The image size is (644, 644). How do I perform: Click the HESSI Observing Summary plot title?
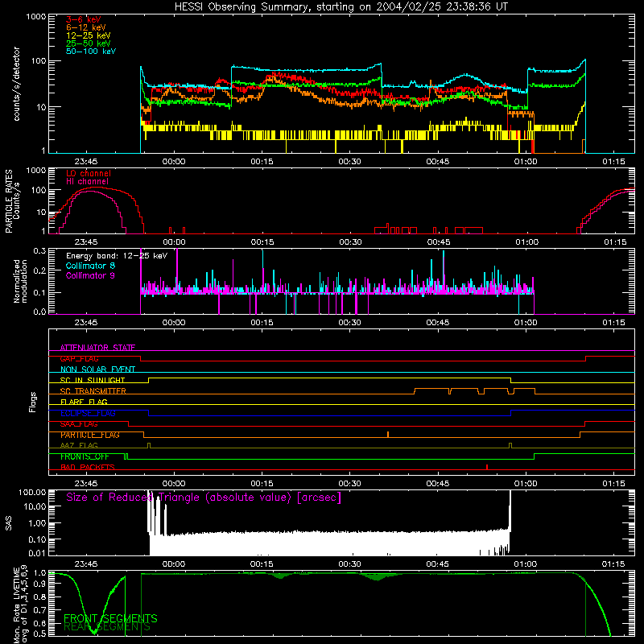341,7
